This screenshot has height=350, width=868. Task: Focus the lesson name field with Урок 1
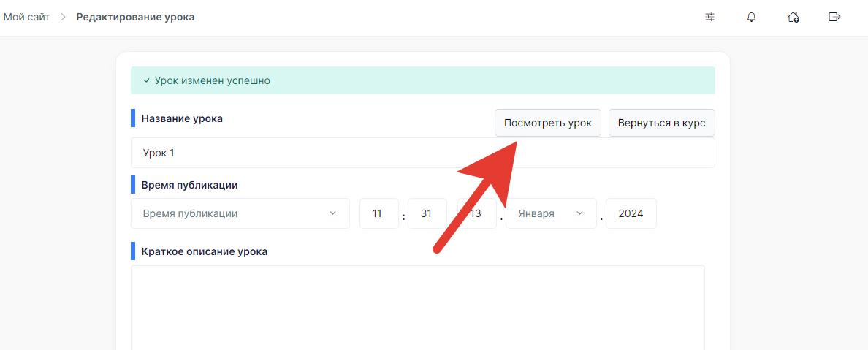click(x=423, y=153)
